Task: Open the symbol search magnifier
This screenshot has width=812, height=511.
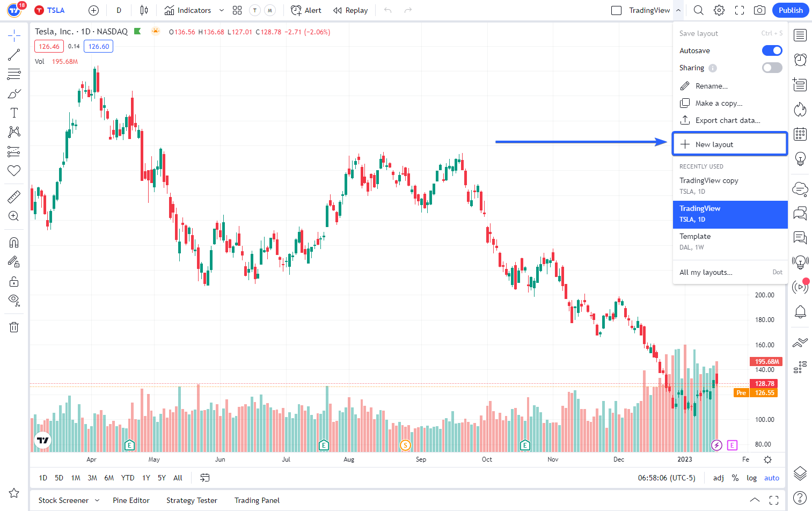Action: pos(698,10)
